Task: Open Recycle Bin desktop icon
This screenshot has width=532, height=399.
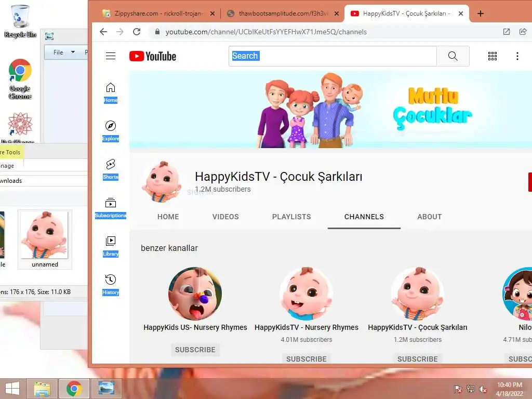Action: click(x=20, y=21)
